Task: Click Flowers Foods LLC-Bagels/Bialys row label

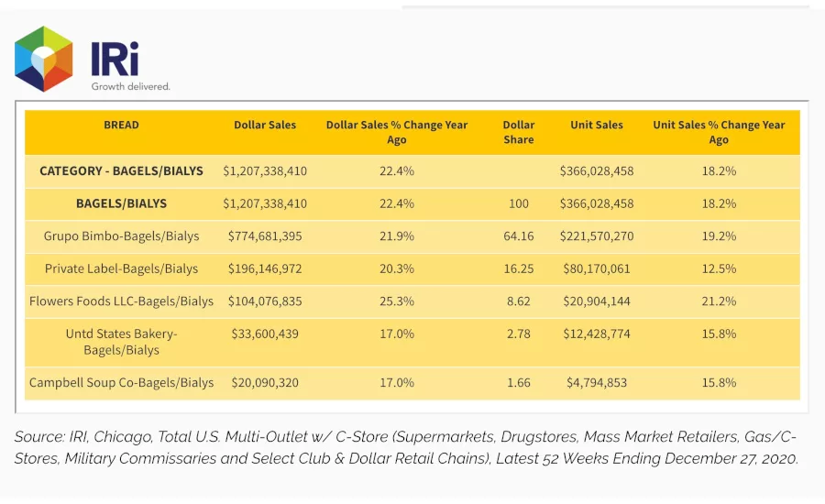Action: point(122,301)
